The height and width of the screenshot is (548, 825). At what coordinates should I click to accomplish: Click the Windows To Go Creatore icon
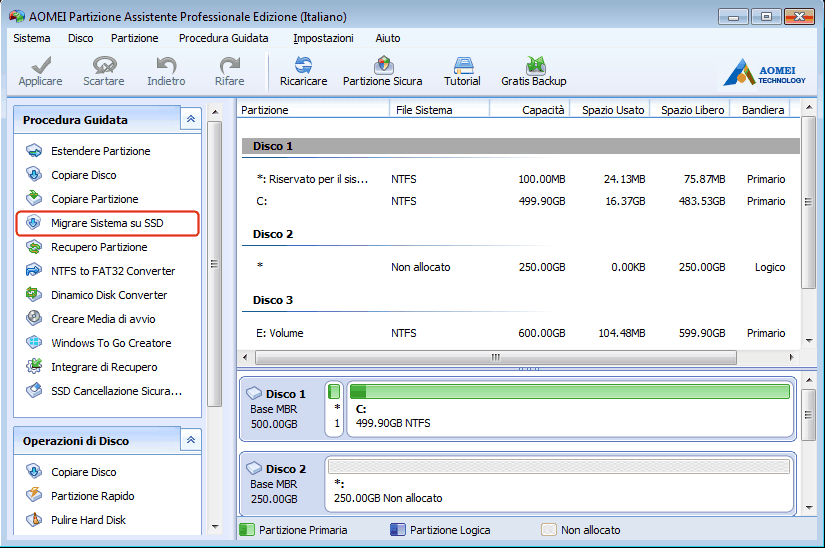pos(34,342)
